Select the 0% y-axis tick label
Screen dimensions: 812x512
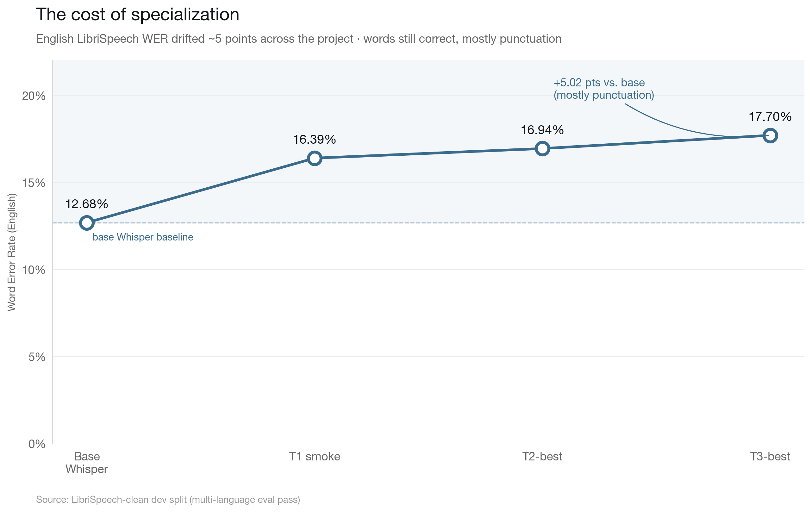[37, 444]
